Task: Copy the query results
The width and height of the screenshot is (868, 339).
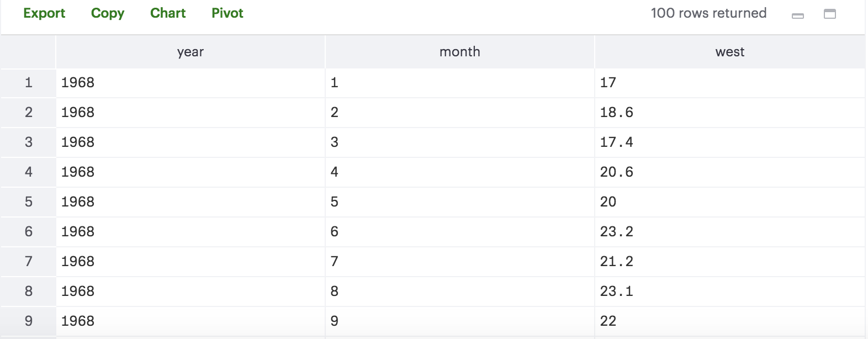Action: 108,13
